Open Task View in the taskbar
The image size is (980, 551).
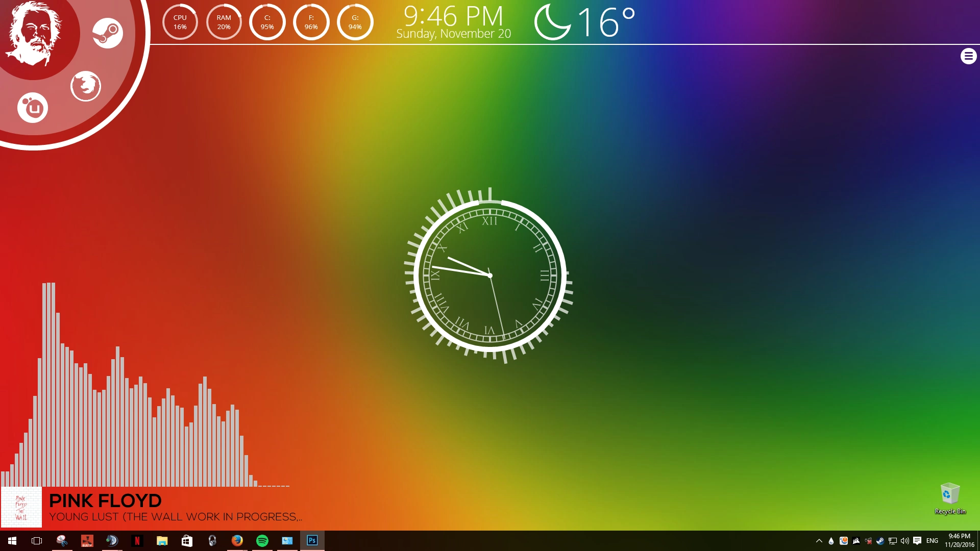tap(37, 541)
